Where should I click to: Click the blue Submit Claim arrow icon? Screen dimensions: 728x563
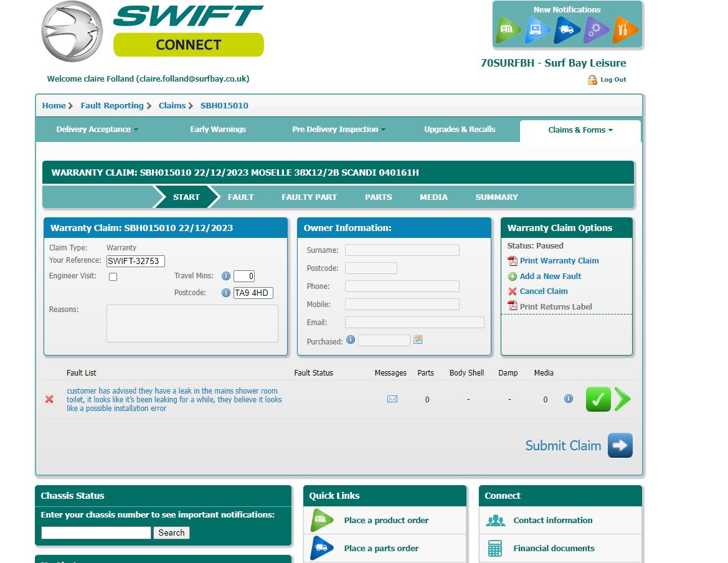pyautogui.click(x=620, y=445)
